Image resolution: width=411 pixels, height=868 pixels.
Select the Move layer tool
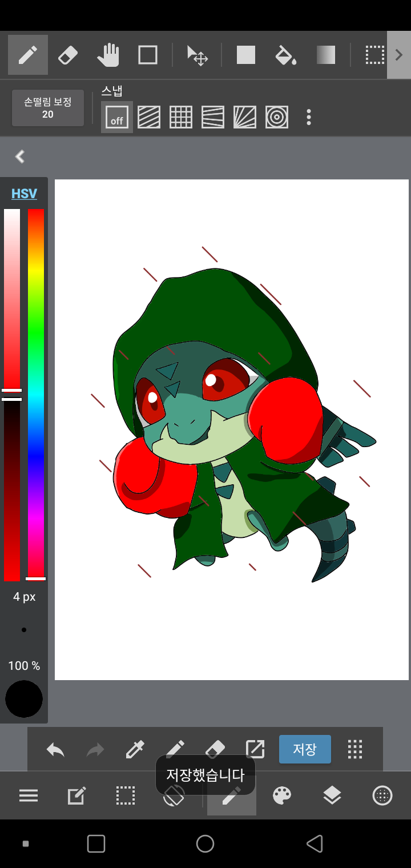coord(197,55)
